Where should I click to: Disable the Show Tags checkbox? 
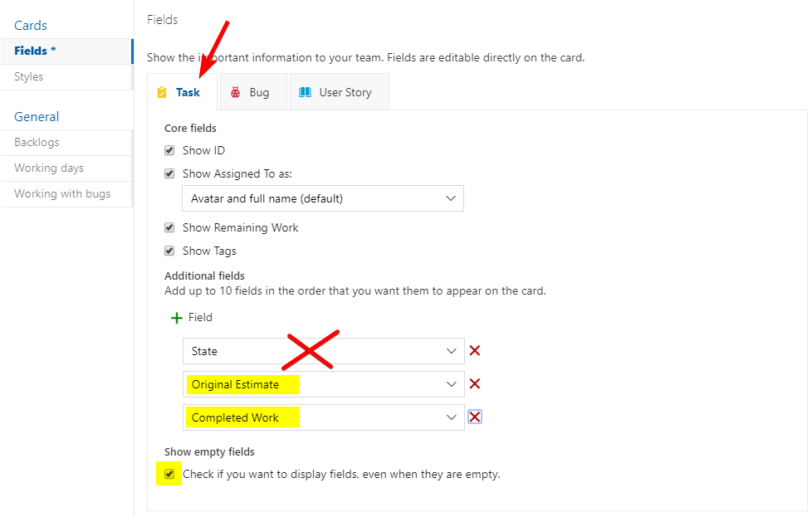169,251
